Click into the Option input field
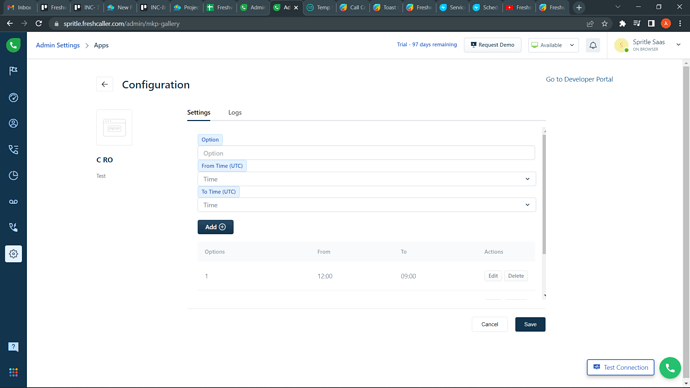Image resolution: width=690 pixels, height=388 pixels. (x=366, y=153)
